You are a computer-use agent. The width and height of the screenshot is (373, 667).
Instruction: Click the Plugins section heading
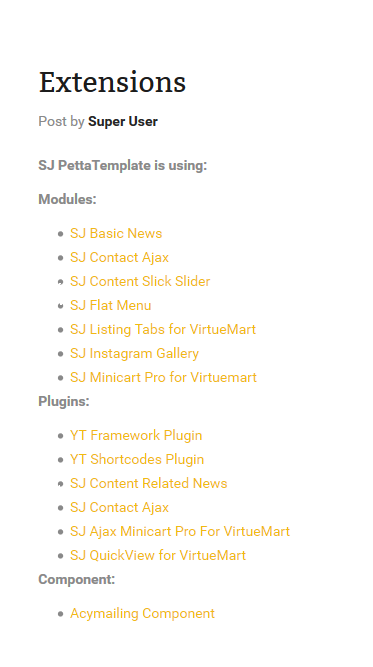[64, 402]
